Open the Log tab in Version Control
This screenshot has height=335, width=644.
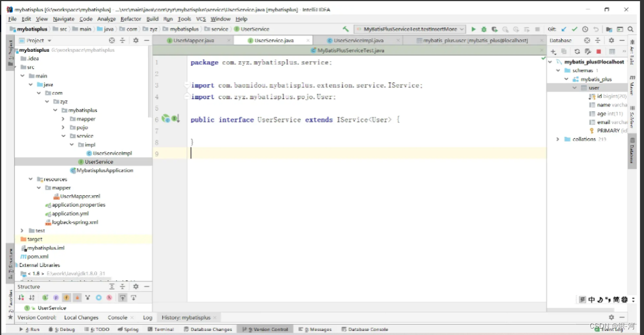(148, 318)
